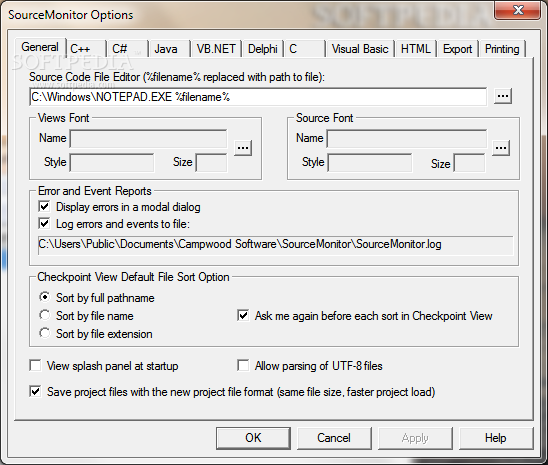The height and width of the screenshot is (465, 548).
Task: Click the Views Font Name field
Action: (x=149, y=138)
